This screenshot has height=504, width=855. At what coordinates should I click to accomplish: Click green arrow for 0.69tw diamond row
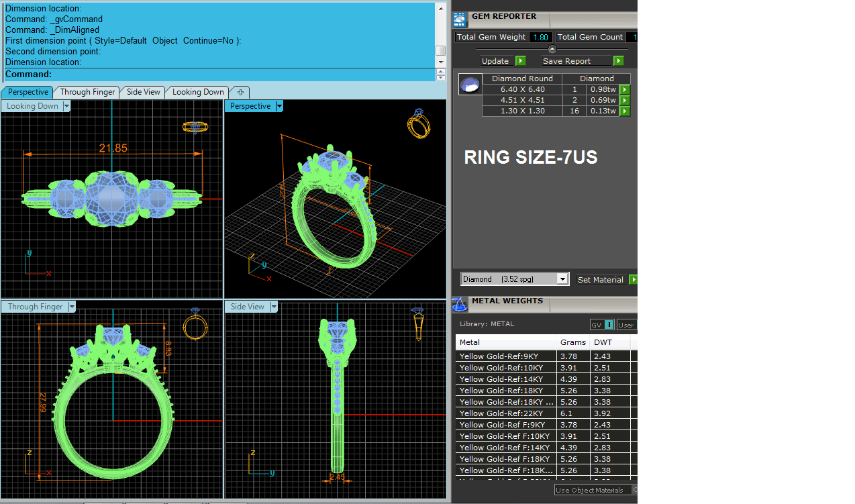pyautogui.click(x=625, y=100)
